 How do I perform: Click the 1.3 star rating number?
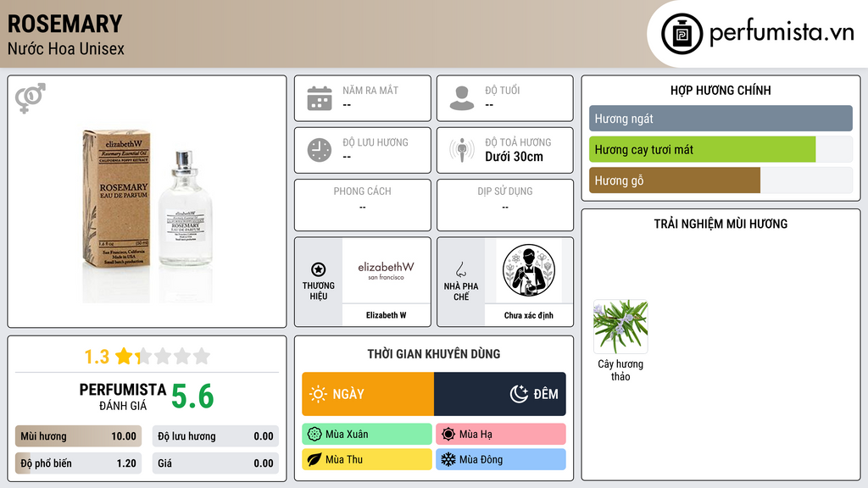(x=97, y=357)
